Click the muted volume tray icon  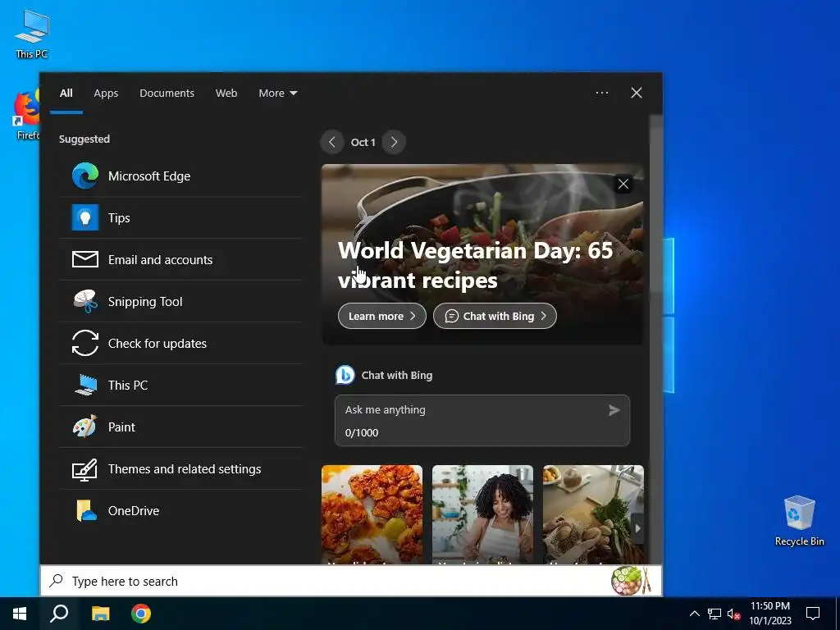[x=734, y=614]
